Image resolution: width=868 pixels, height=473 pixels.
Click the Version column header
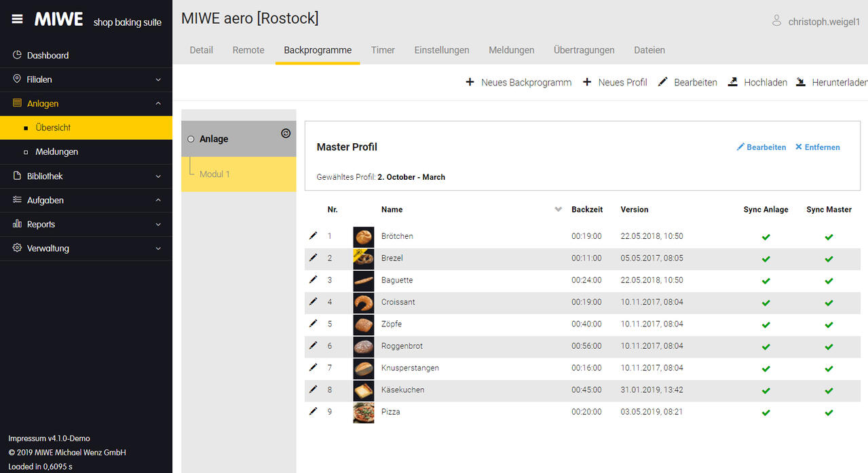tap(635, 210)
